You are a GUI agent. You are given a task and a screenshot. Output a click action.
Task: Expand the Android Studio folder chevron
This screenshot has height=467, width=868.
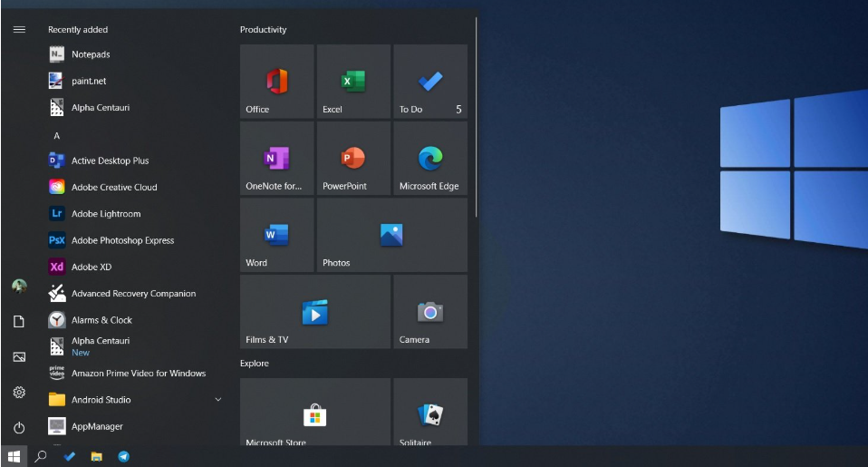pyautogui.click(x=218, y=399)
